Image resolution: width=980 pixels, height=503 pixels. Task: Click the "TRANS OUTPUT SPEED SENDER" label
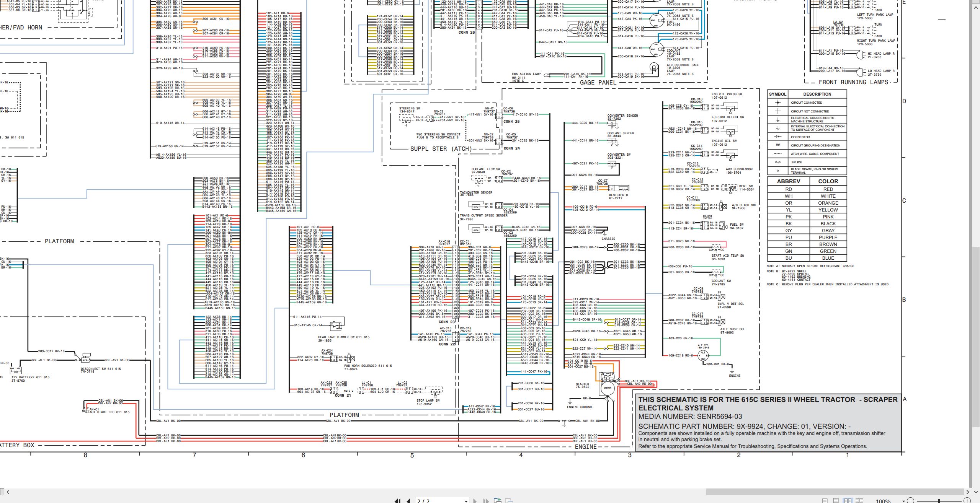(484, 215)
